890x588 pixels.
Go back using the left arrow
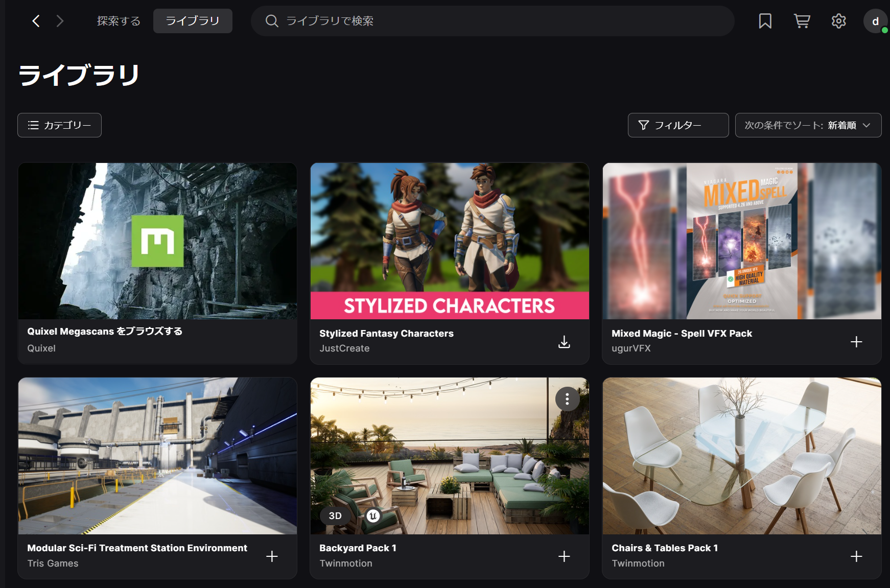pyautogui.click(x=36, y=21)
